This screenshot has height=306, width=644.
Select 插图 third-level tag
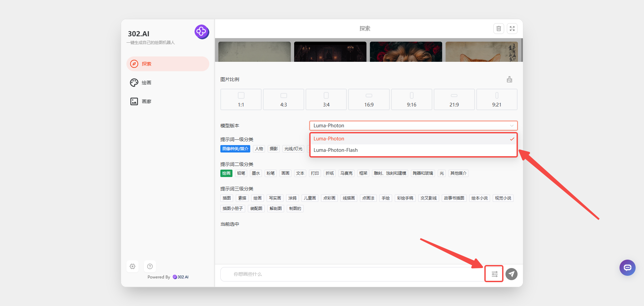pyautogui.click(x=227, y=198)
